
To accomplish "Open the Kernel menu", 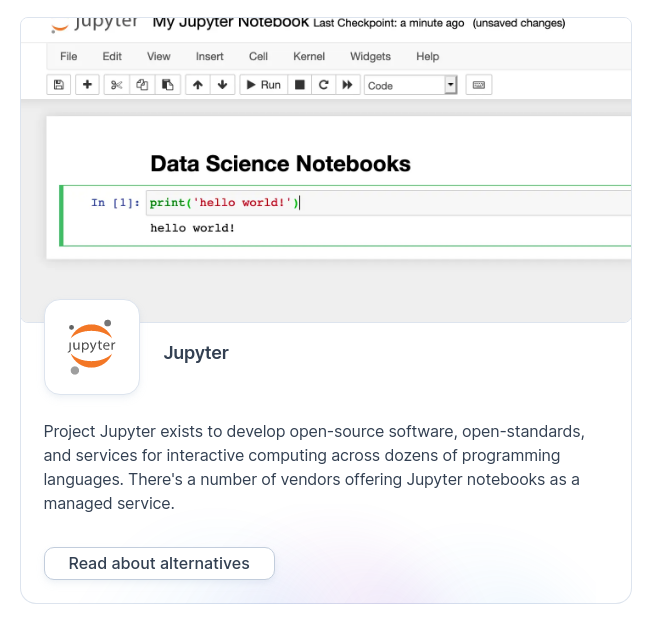I will (x=309, y=57).
